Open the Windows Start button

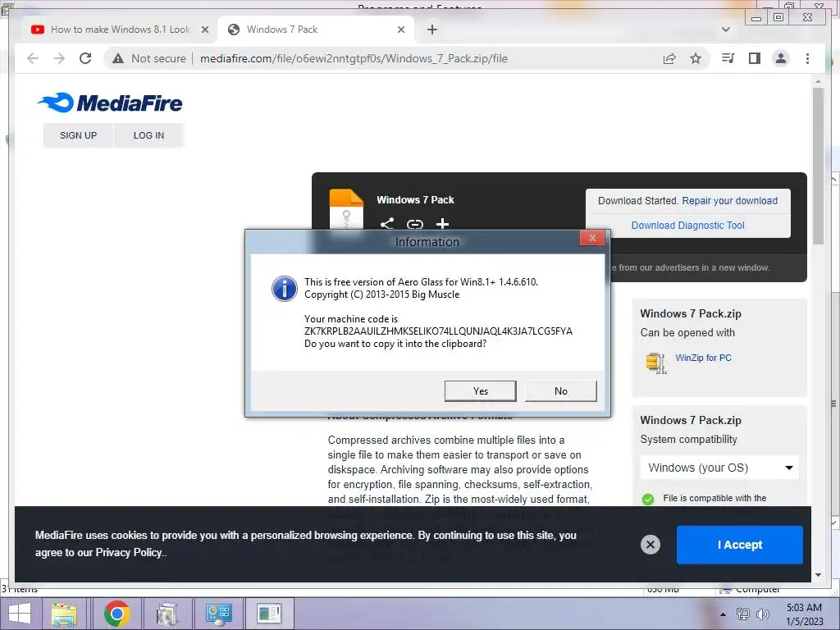20,614
